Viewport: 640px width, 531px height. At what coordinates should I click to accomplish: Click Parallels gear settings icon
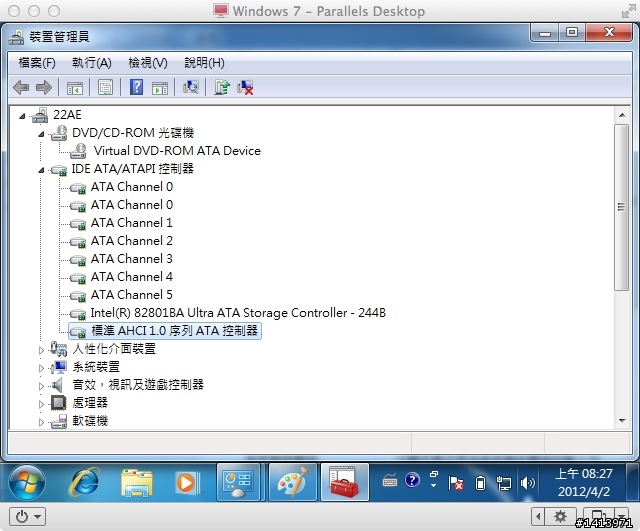tap(560, 517)
